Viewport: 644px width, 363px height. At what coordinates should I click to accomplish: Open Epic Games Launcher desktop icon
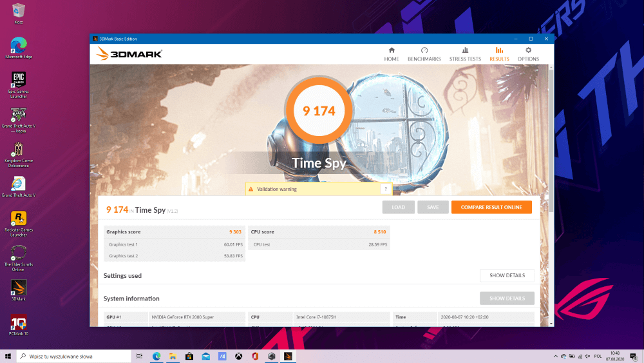(x=19, y=84)
